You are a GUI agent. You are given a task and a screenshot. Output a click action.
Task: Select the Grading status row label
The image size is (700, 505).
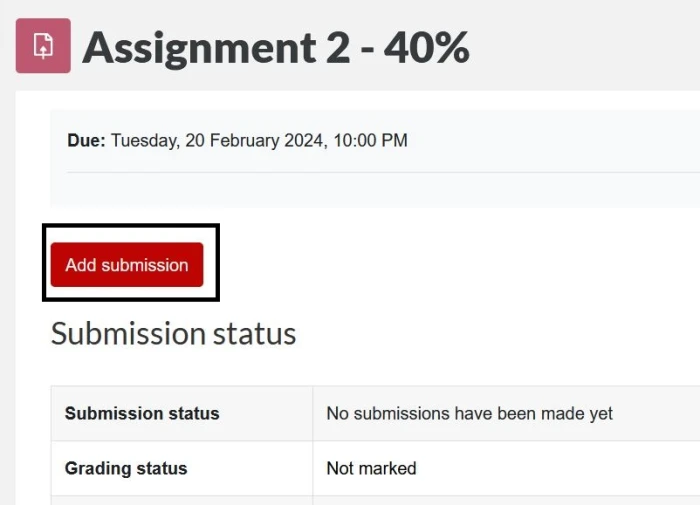pyautogui.click(x=126, y=468)
